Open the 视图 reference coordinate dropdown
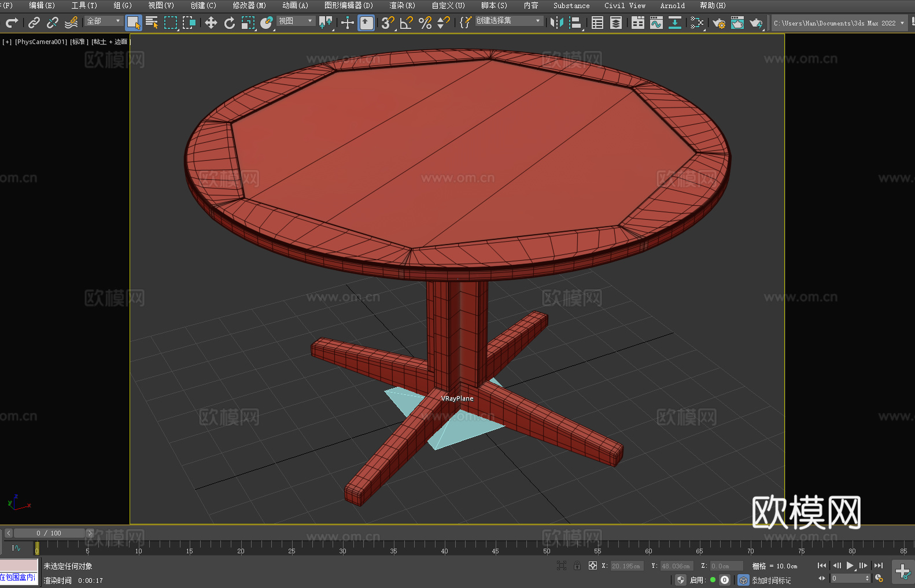 coord(296,21)
